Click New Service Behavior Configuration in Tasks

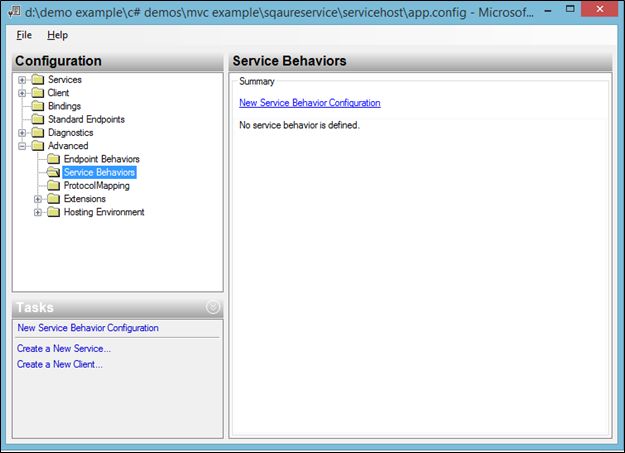click(x=88, y=328)
